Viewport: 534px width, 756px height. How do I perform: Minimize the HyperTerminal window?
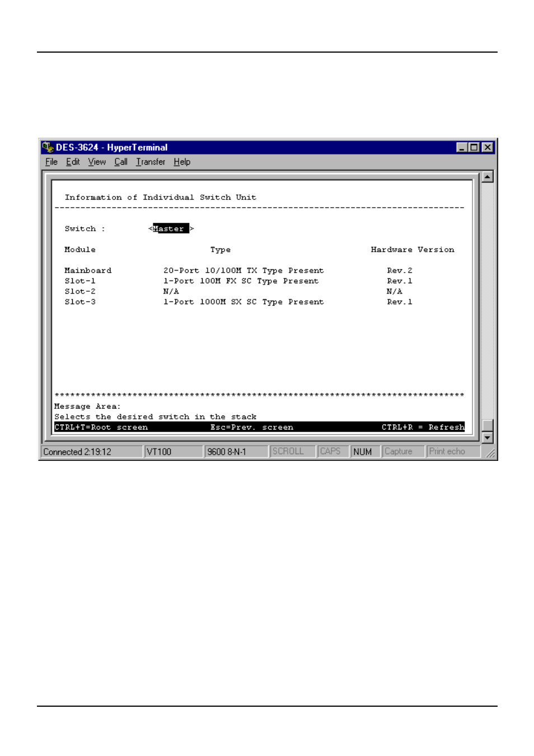coord(462,147)
